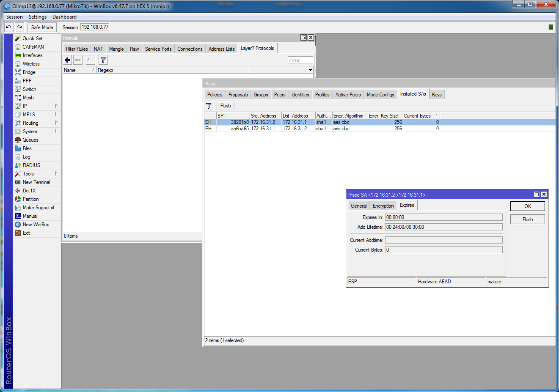Viewport: 559px width, 392px height.
Task: Switch to Connections tab in Firewall
Action: pyautogui.click(x=190, y=49)
